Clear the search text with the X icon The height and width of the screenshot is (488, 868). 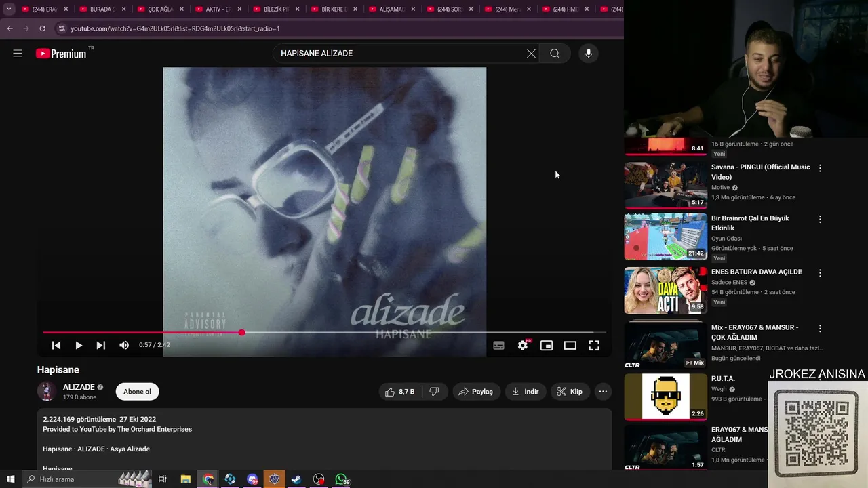(x=531, y=54)
